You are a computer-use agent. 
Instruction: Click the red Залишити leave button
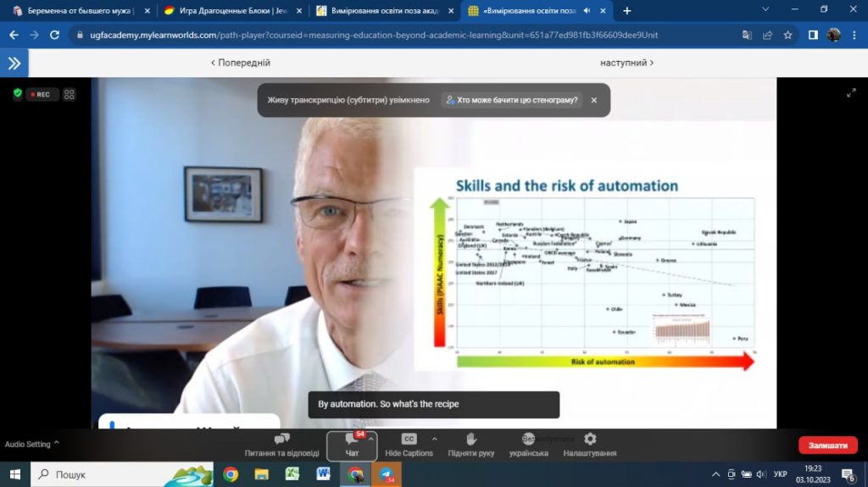click(827, 445)
